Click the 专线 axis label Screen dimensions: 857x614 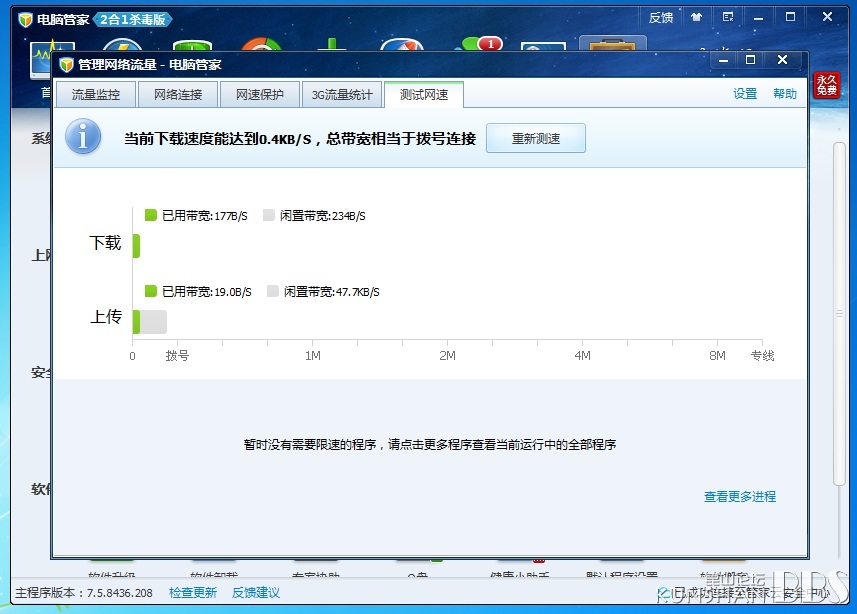762,355
